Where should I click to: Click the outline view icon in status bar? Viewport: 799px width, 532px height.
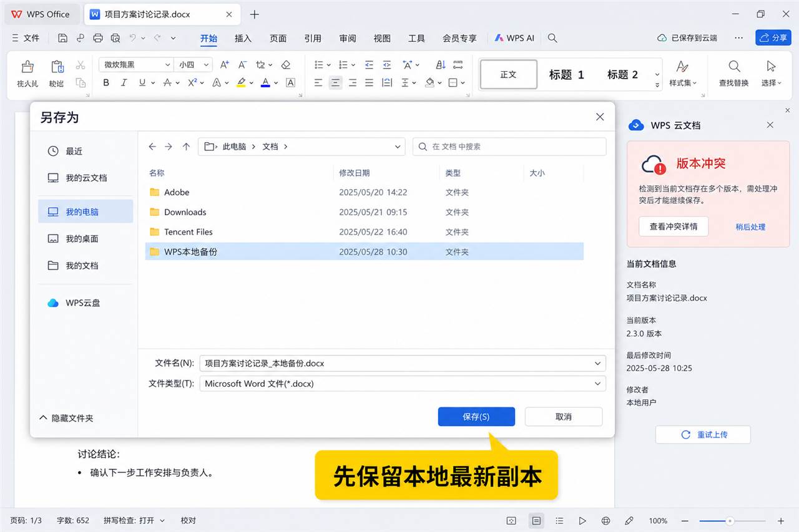coord(559,521)
